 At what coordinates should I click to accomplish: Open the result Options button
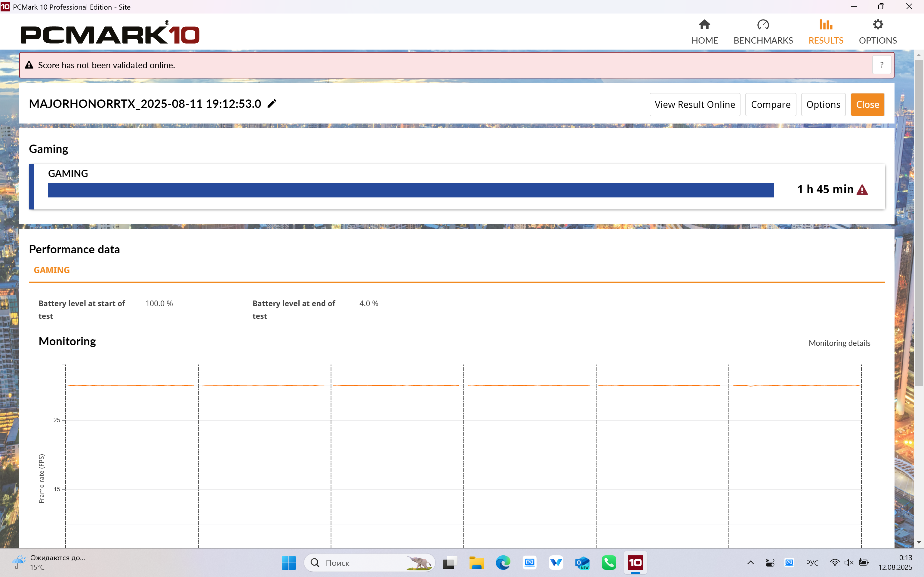click(823, 105)
